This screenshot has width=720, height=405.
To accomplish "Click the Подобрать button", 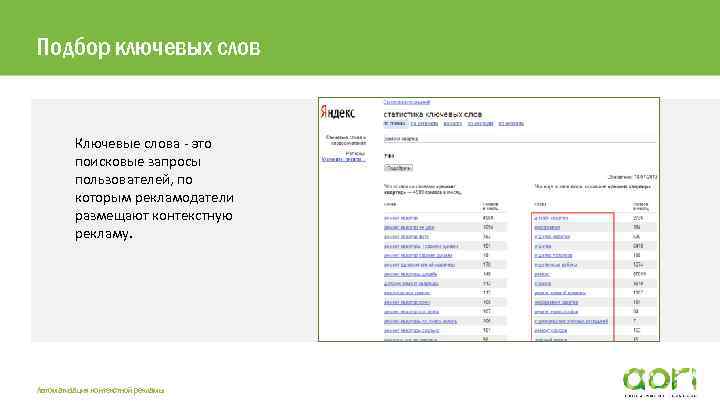I will [x=398, y=168].
